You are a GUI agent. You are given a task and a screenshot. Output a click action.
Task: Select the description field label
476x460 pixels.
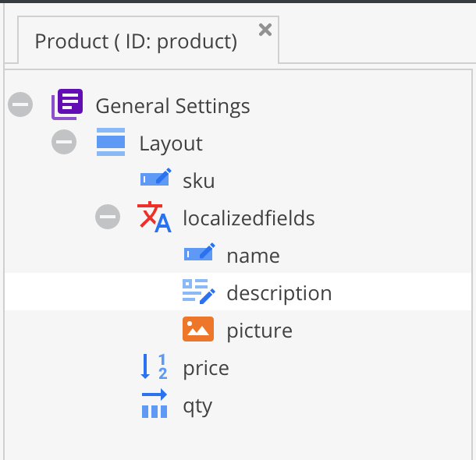[x=279, y=293]
